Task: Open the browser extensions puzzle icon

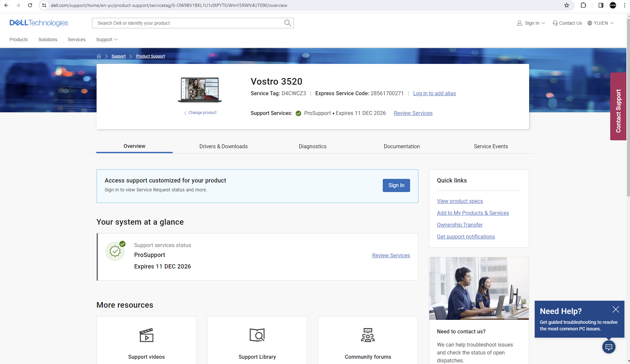Action: (x=583, y=5)
